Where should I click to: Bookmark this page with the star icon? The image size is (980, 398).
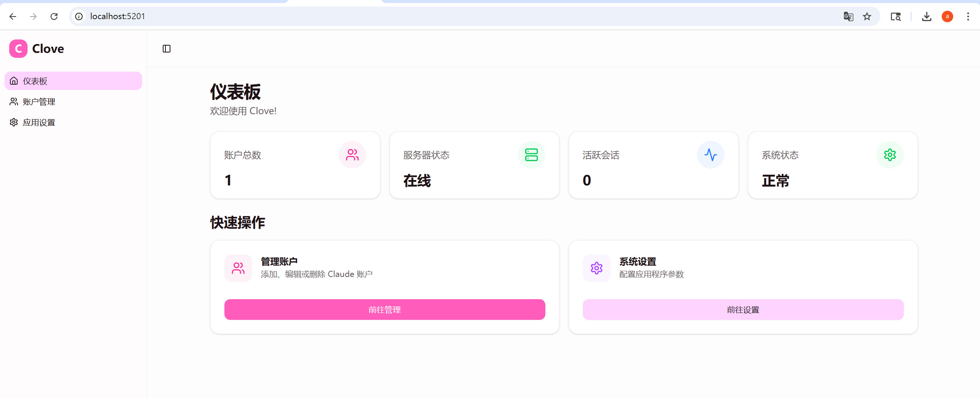point(867,16)
